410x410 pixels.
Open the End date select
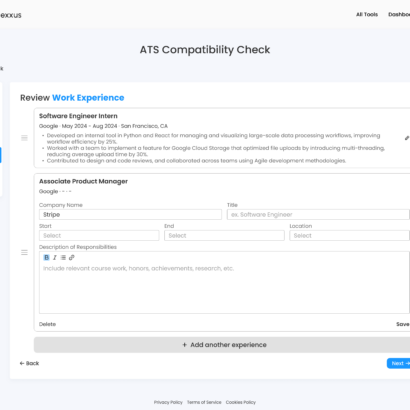pyautogui.click(x=224, y=236)
